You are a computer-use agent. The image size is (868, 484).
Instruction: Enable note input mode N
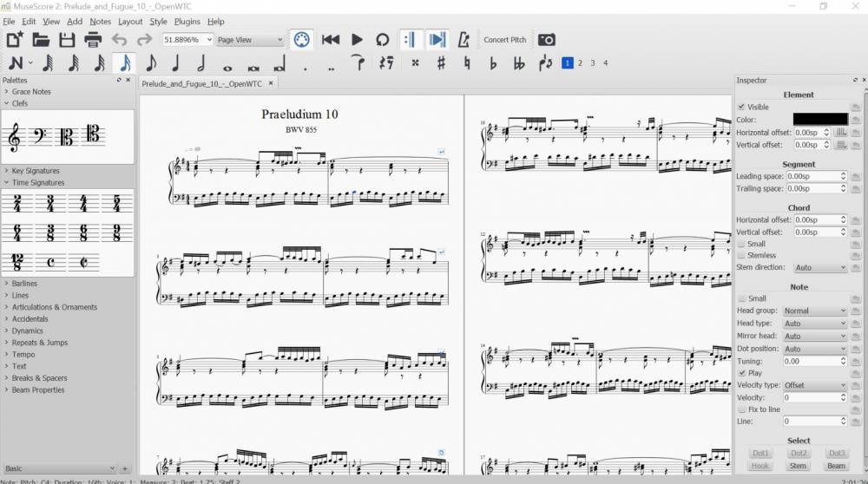pos(16,63)
